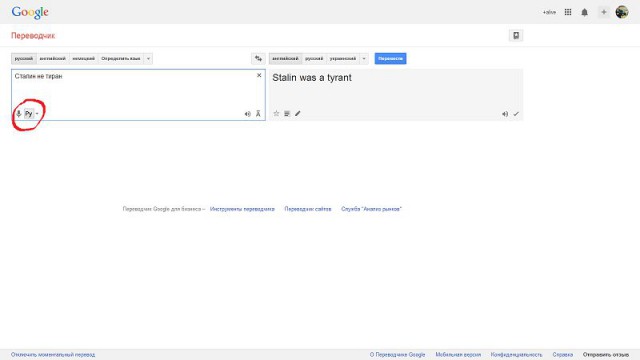Click the share plus button
This screenshot has width=640, height=360.
point(604,12)
